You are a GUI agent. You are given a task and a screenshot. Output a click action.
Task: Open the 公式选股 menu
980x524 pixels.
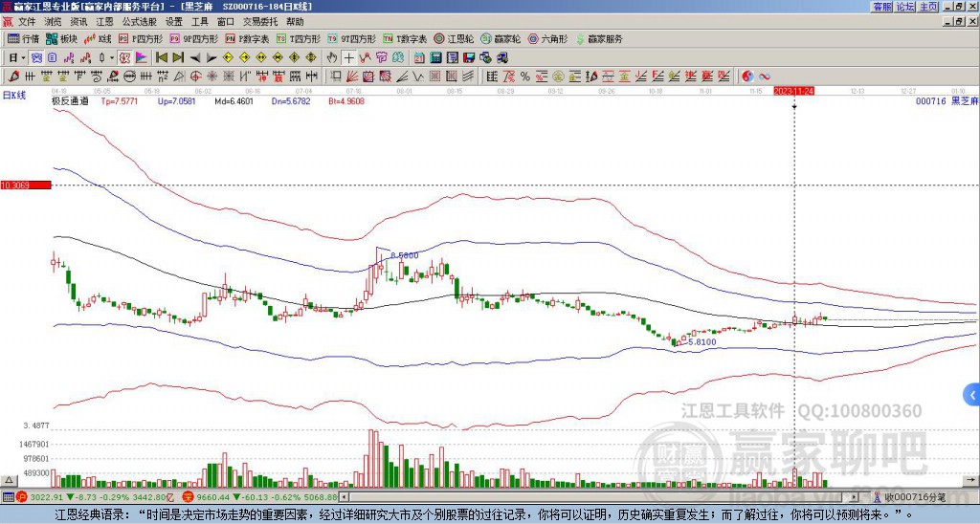coord(140,22)
